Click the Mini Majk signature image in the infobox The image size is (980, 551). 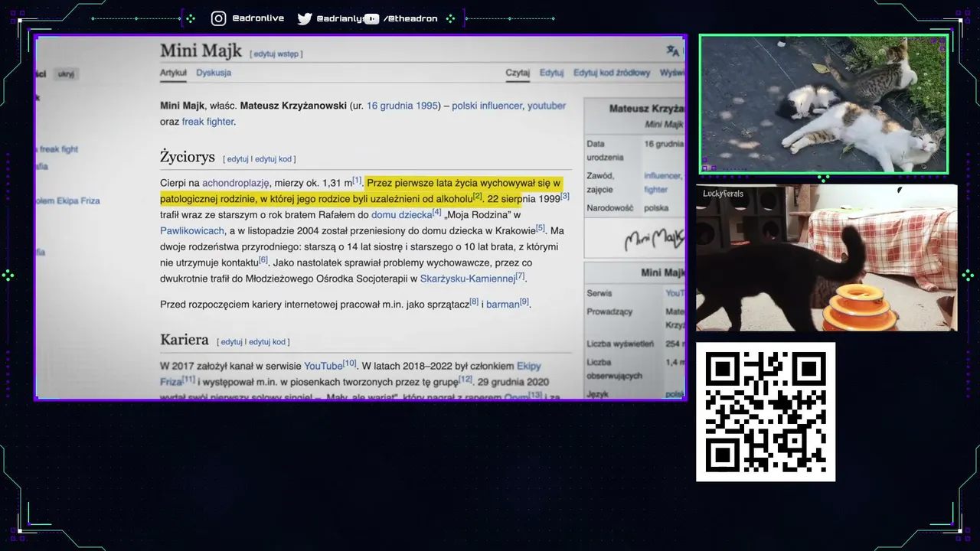(x=654, y=239)
